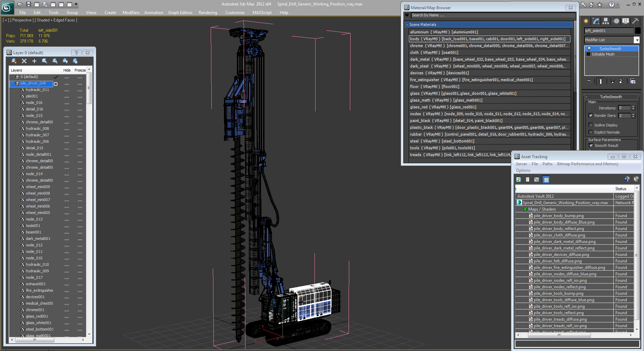Click Highlight Selected Objects' Layers icon

(55, 61)
